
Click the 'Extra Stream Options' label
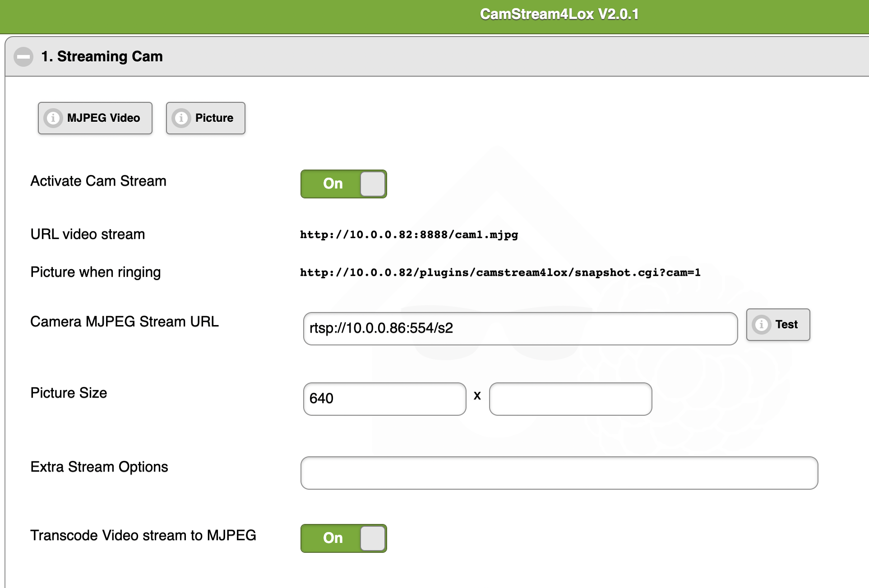coord(99,467)
